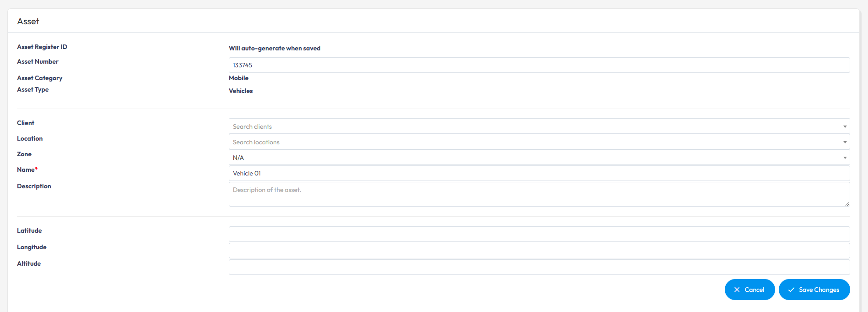Expand the Location dropdown arrow
This screenshot has height=312, width=868.
[845, 142]
